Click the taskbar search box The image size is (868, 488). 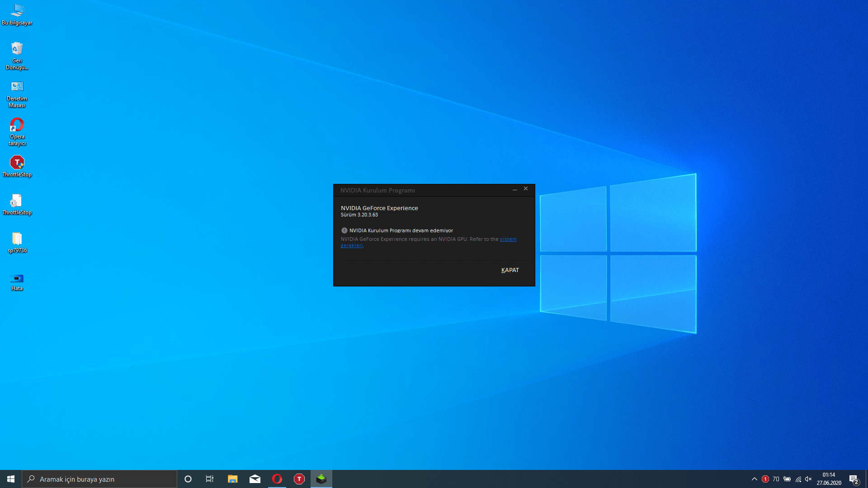99,479
